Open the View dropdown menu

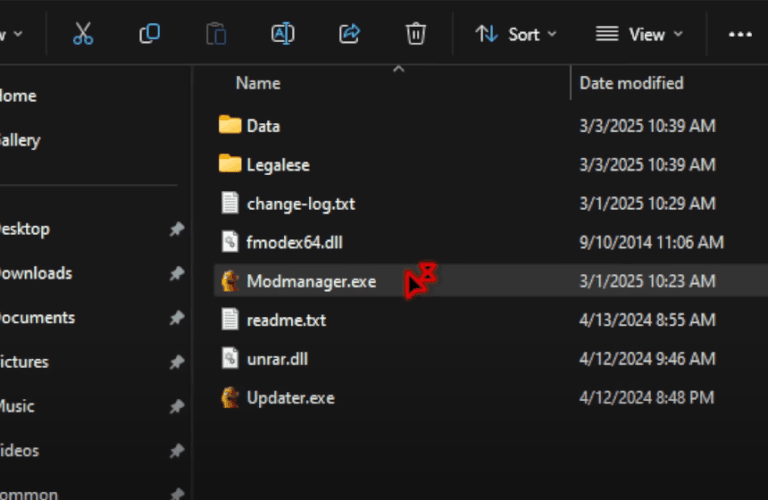point(640,34)
